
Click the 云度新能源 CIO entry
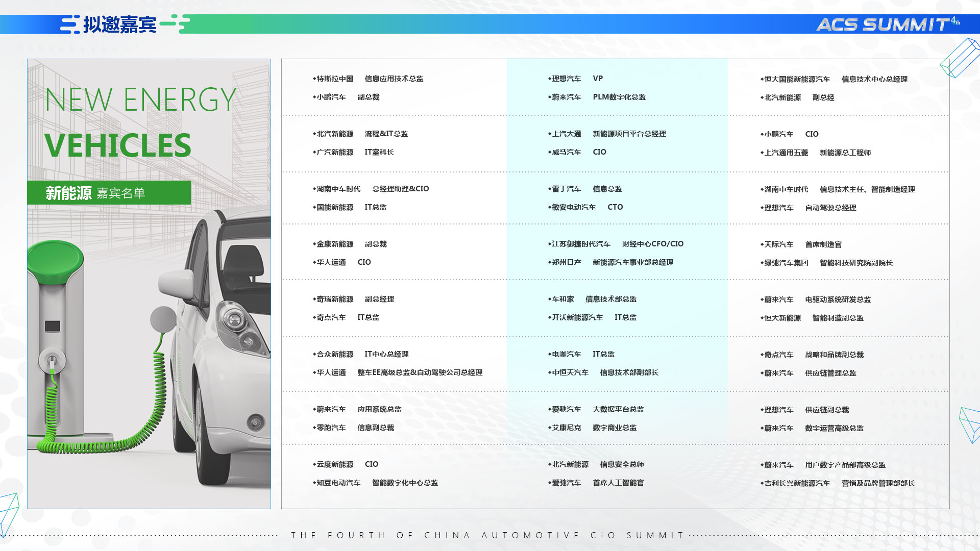point(346,464)
